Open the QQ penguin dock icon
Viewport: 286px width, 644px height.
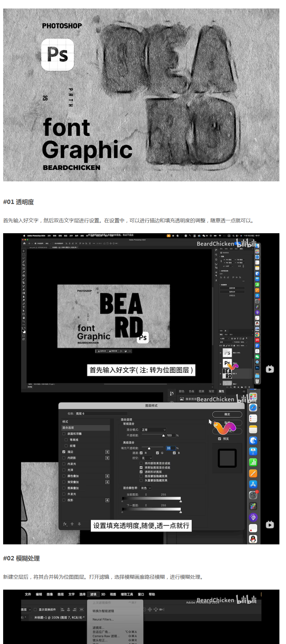253,539
